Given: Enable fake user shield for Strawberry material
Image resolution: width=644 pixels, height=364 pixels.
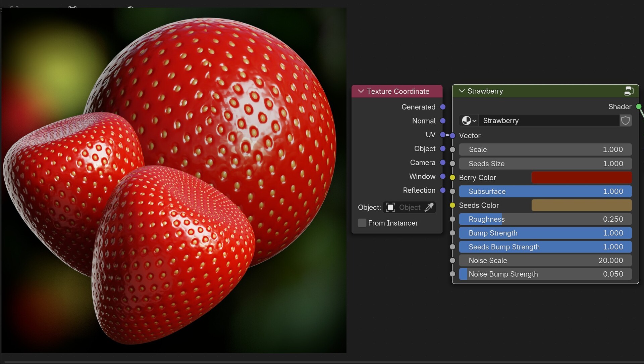Looking at the screenshot, I should 626,121.
